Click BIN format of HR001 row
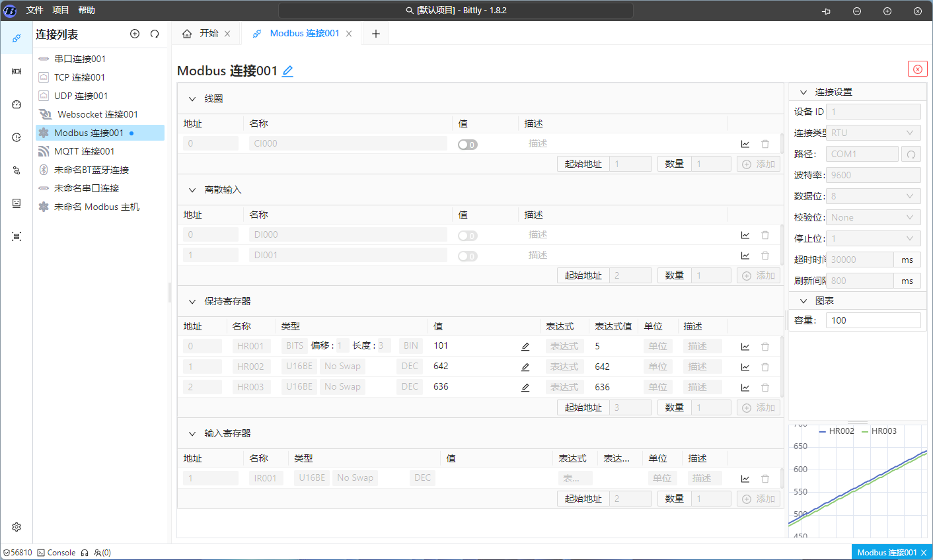Viewport: 933px width, 560px height. (x=411, y=346)
